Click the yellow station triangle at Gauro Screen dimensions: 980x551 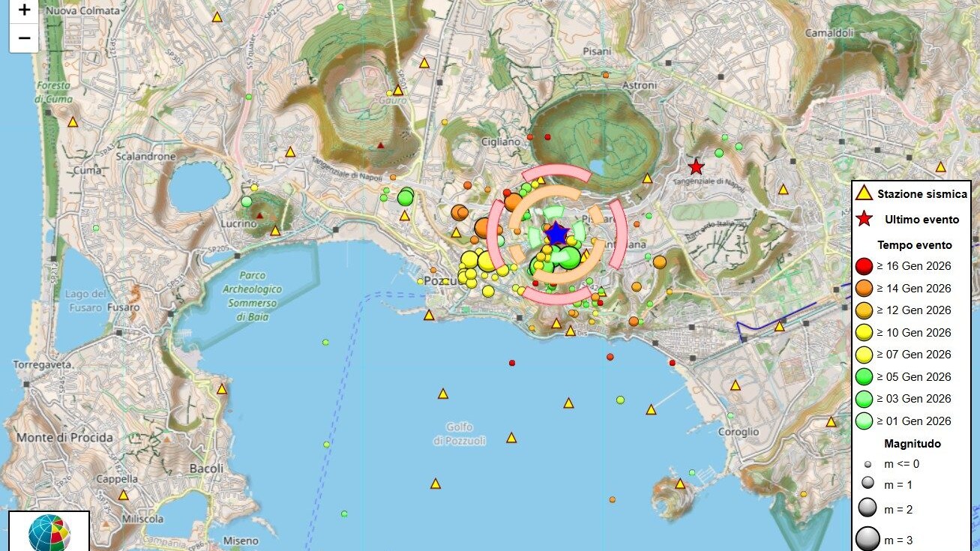tap(398, 91)
